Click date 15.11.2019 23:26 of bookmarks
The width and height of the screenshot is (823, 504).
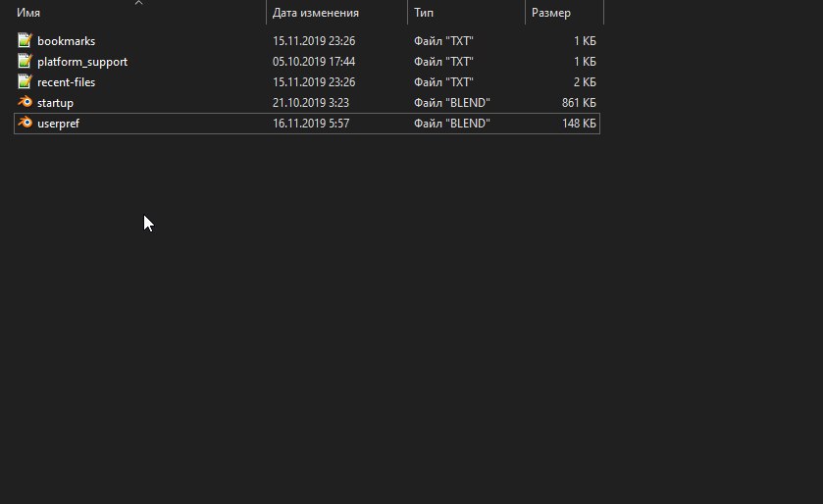314,41
